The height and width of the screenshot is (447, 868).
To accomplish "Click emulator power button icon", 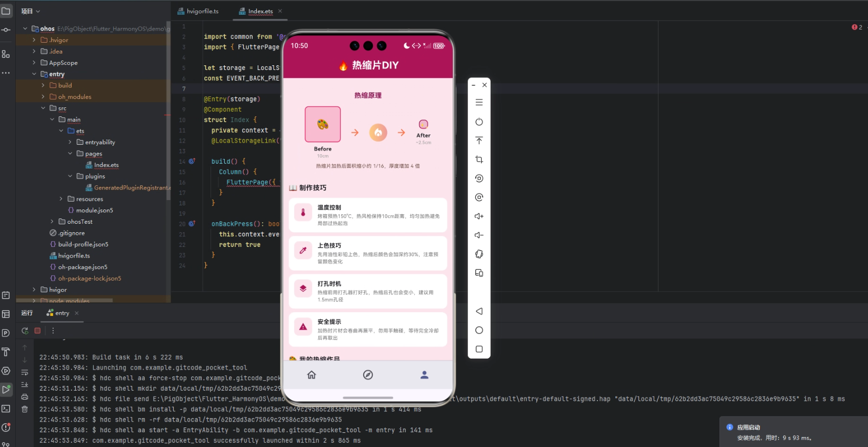I will click(479, 122).
